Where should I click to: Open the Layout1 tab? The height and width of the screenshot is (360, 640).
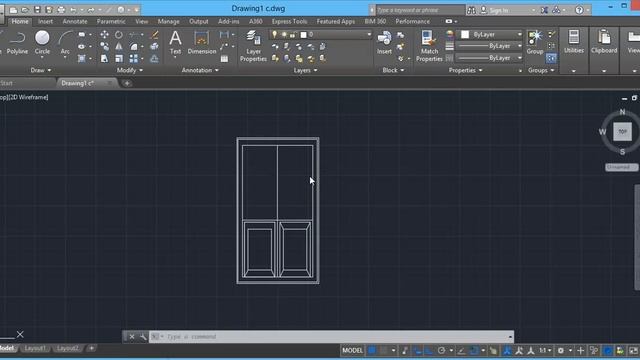click(35, 348)
